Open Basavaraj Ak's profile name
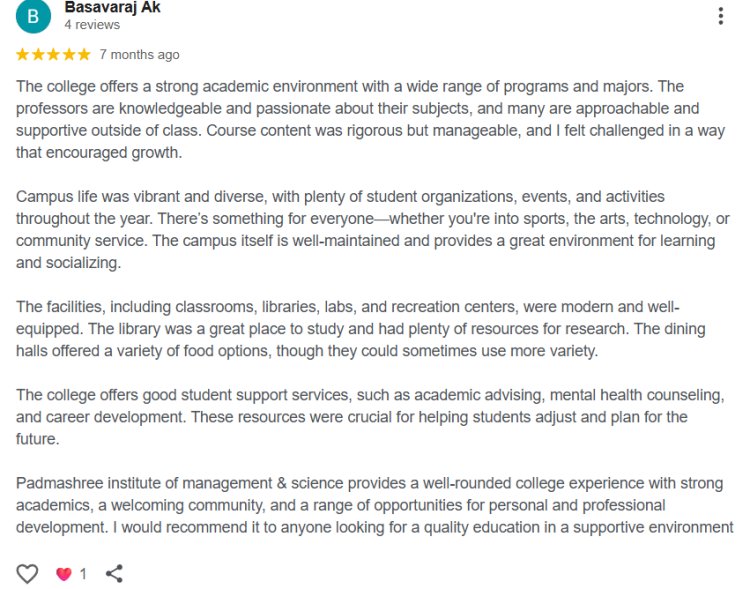 coord(111,8)
